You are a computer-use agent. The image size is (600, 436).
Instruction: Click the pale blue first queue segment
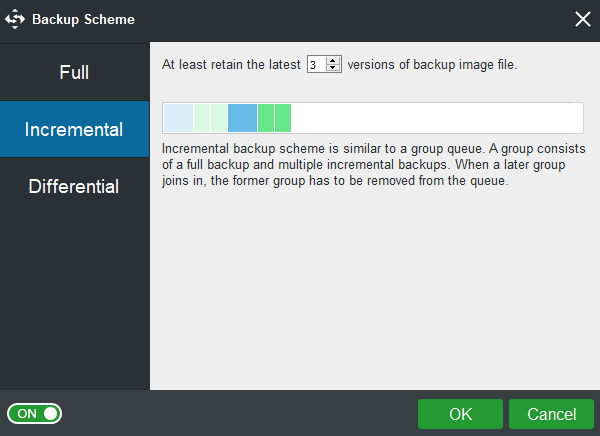178,118
